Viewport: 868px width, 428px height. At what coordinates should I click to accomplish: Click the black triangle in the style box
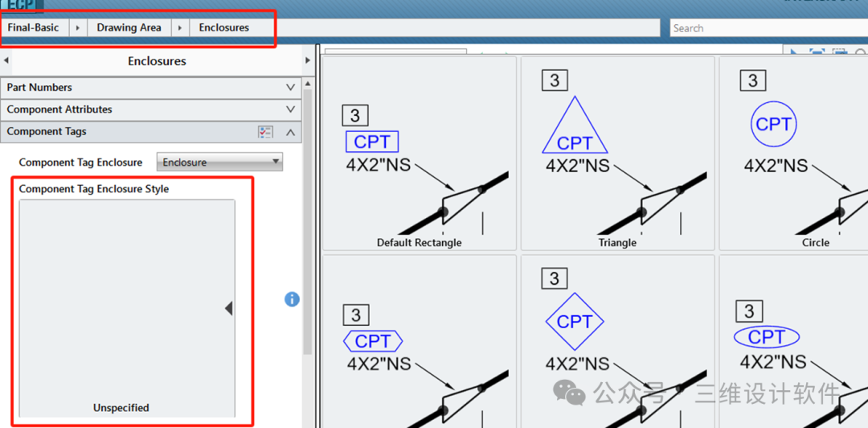(x=228, y=308)
